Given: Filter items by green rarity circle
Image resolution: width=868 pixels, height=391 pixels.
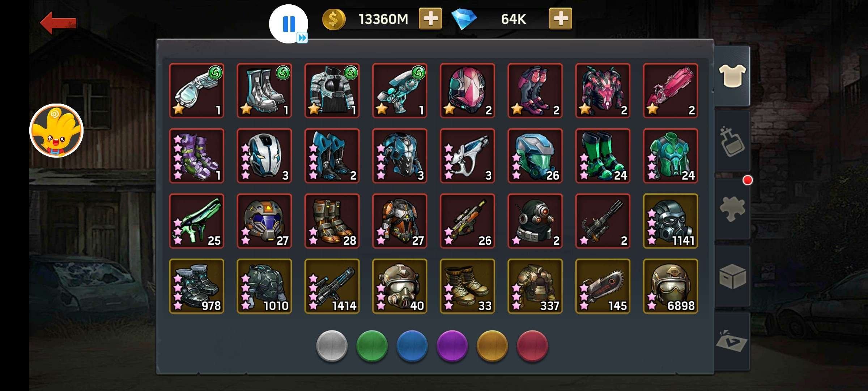Looking at the screenshot, I should pos(372,346).
